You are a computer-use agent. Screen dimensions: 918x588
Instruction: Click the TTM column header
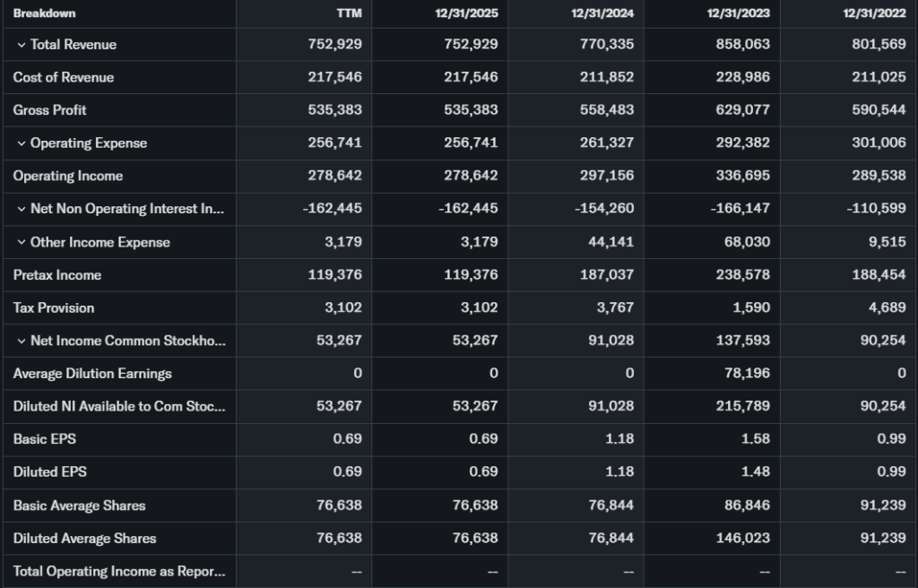point(349,13)
